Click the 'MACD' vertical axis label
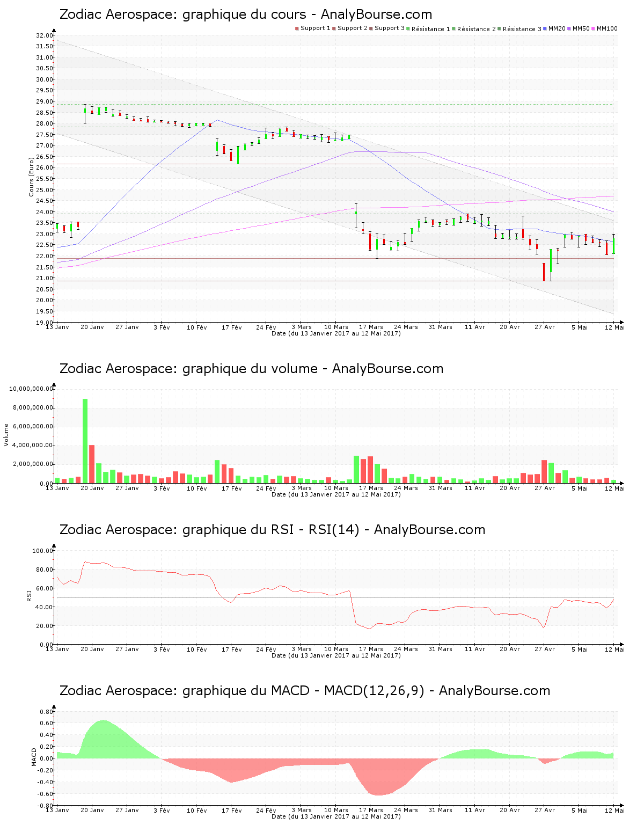Screen dimensions: 644x832 pyautogui.click(x=34, y=757)
